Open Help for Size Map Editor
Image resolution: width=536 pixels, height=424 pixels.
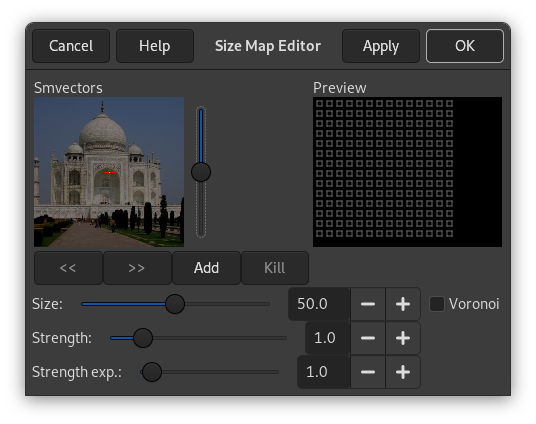tap(155, 46)
